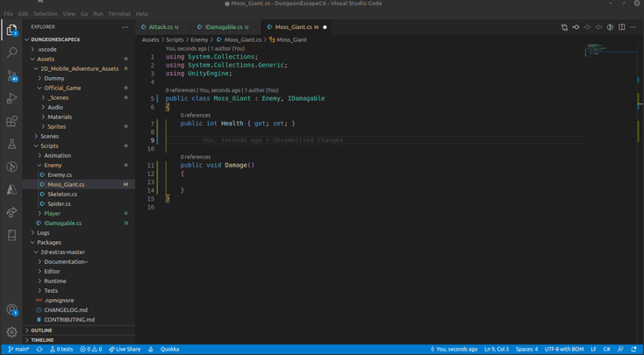Click 0 references above Damage method
644x355 pixels.
click(x=196, y=157)
